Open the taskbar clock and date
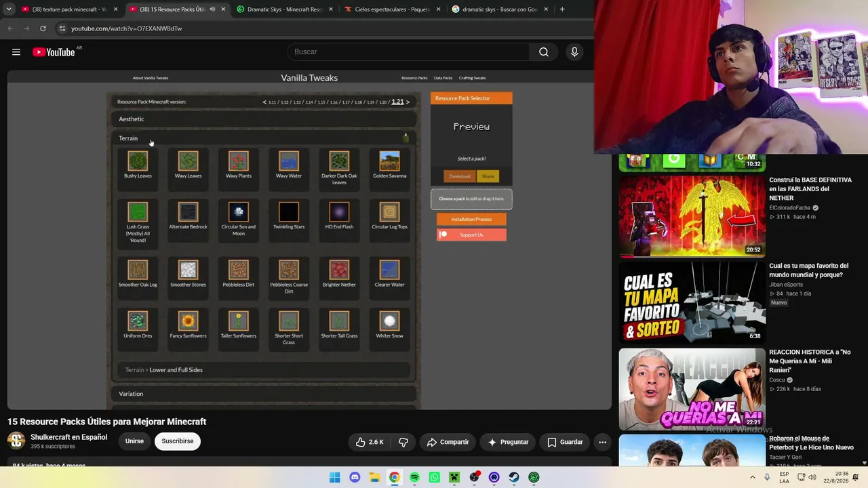This screenshot has width=868, height=488. click(x=835, y=477)
